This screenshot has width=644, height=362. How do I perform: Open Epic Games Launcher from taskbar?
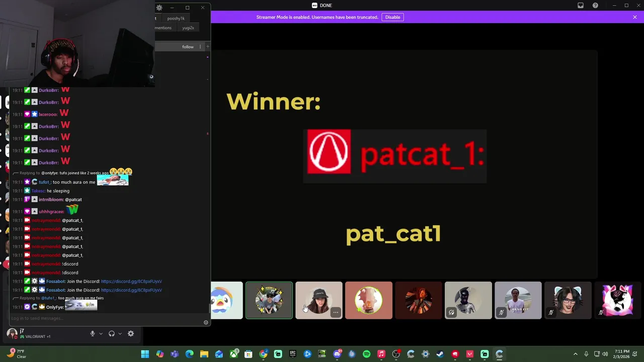293,354
